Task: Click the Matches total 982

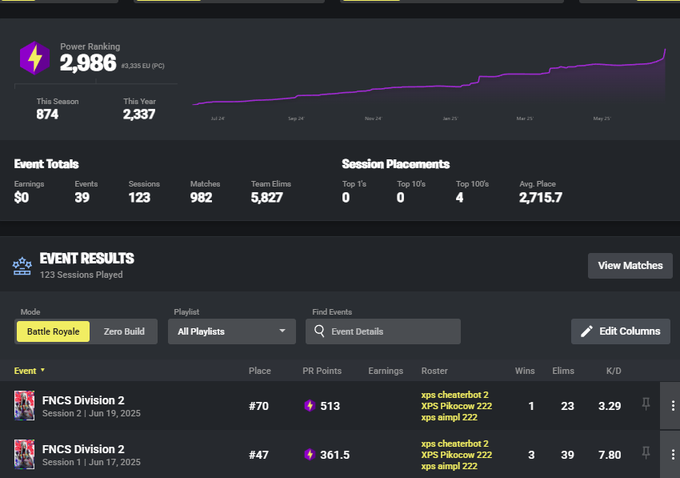Action: (x=201, y=197)
